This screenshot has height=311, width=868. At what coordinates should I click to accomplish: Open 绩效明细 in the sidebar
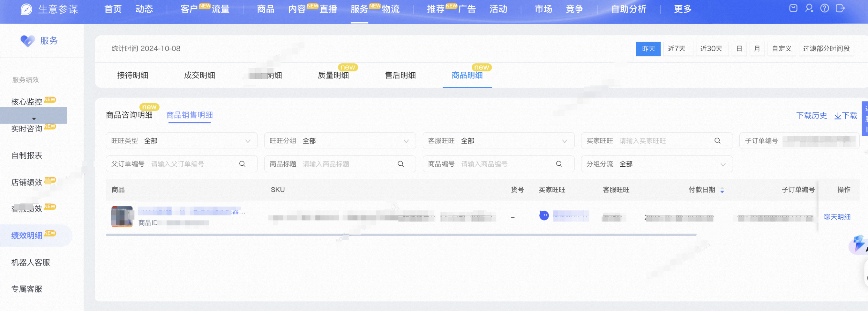[x=26, y=235]
